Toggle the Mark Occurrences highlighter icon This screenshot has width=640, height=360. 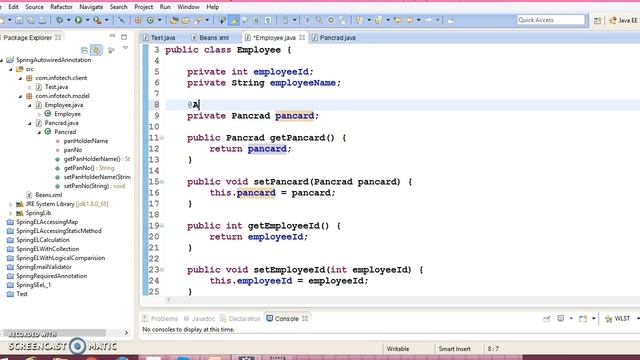234,20
